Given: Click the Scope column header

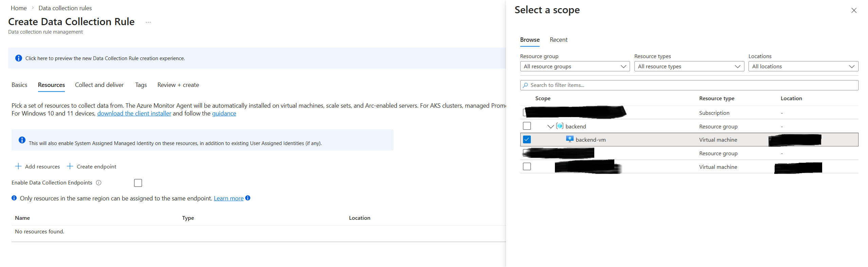Looking at the screenshot, I should (543, 99).
